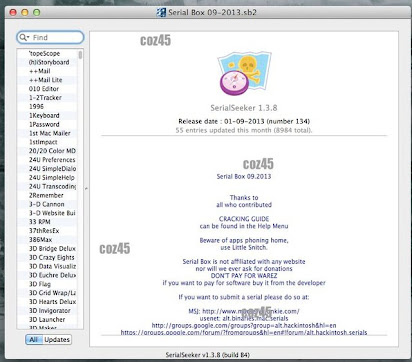
Task: Select the 3D Grid Wrap entry
Action: 47,293
